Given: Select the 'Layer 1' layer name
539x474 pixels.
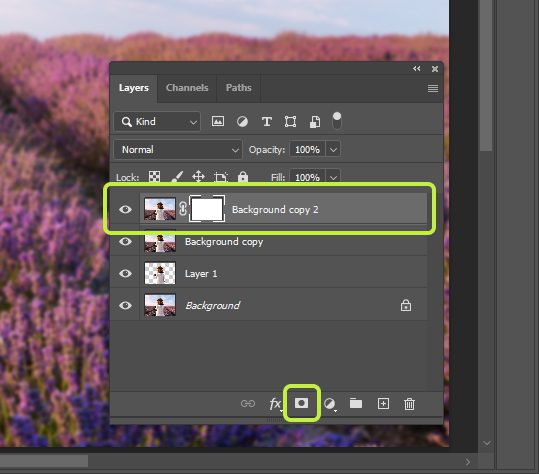Looking at the screenshot, I should [x=201, y=274].
